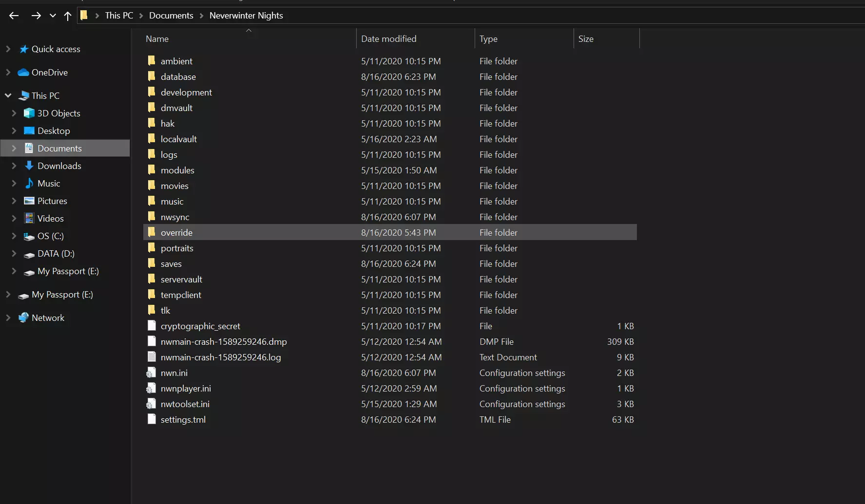Click the override folder icon
Viewport: 865px width, 504px height.
pos(152,232)
